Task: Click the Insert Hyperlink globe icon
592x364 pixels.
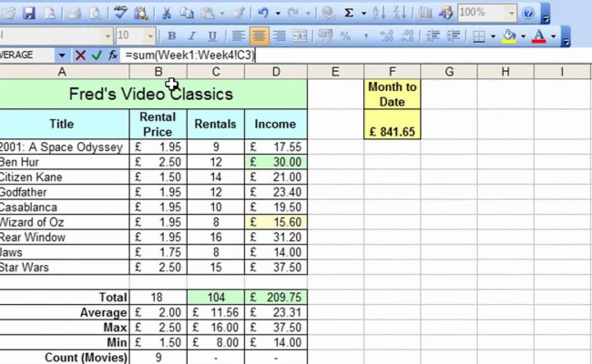Action: (x=328, y=14)
